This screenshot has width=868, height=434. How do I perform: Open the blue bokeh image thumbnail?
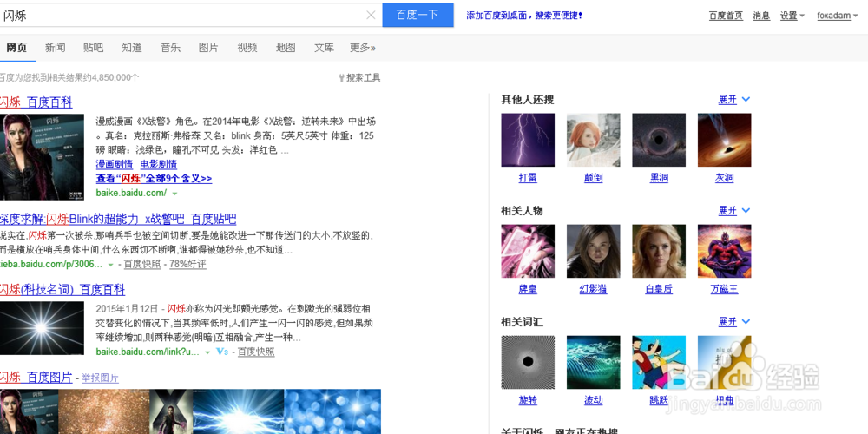[x=332, y=411]
